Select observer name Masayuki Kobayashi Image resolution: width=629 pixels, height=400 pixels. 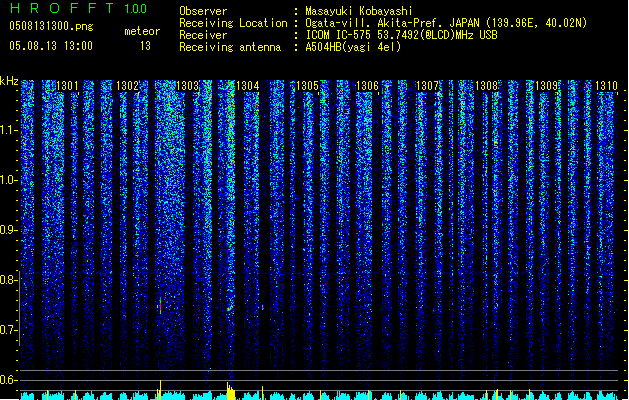pos(358,11)
